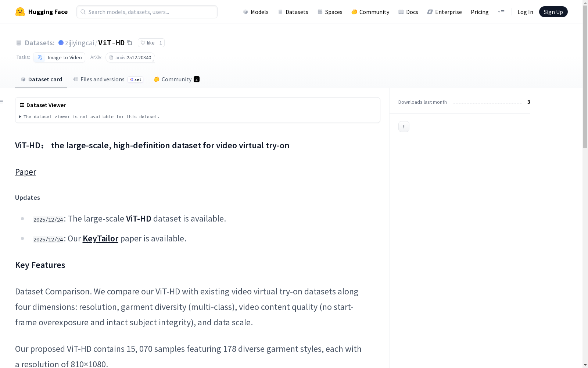Open the Enterprise page
This screenshot has width=588, height=368.
tap(445, 12)
